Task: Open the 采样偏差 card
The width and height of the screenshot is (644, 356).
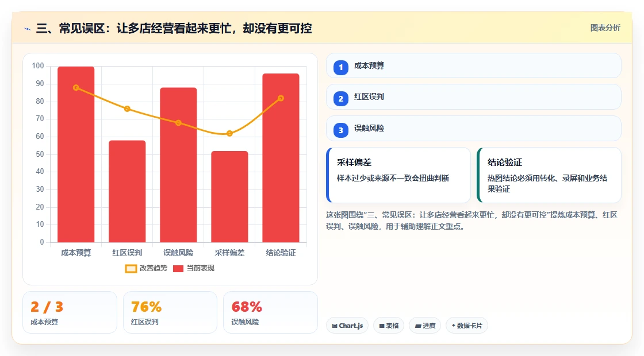Action: 398,175
